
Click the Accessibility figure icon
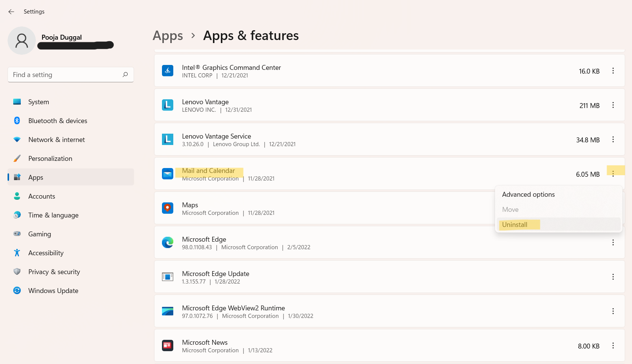(17, 253)
